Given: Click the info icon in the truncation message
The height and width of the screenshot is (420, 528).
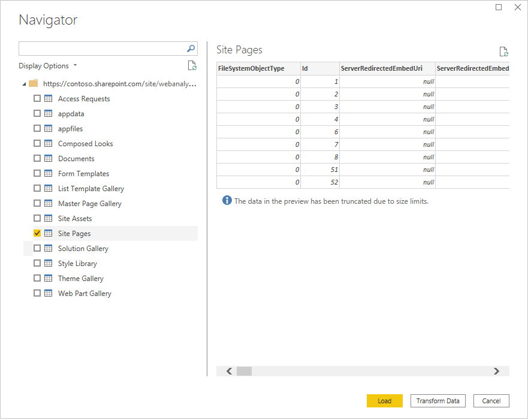Looking at the screenshot, I should tap(227, 201).
